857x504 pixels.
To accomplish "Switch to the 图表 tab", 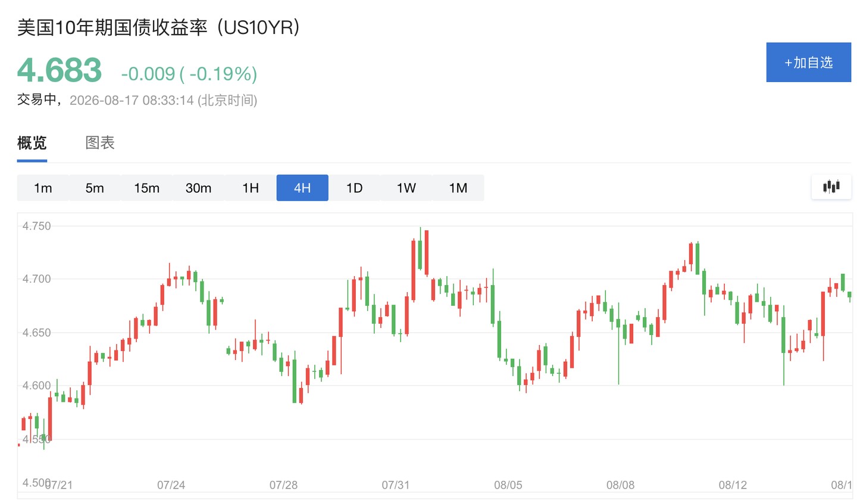I will 100,143.
